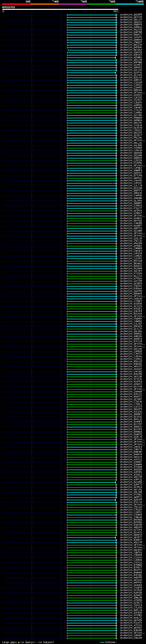Image resolution: width=146 pixels, height=644 pixels.
Task: Click the =100char. scale legend
Action: [109, 642]
